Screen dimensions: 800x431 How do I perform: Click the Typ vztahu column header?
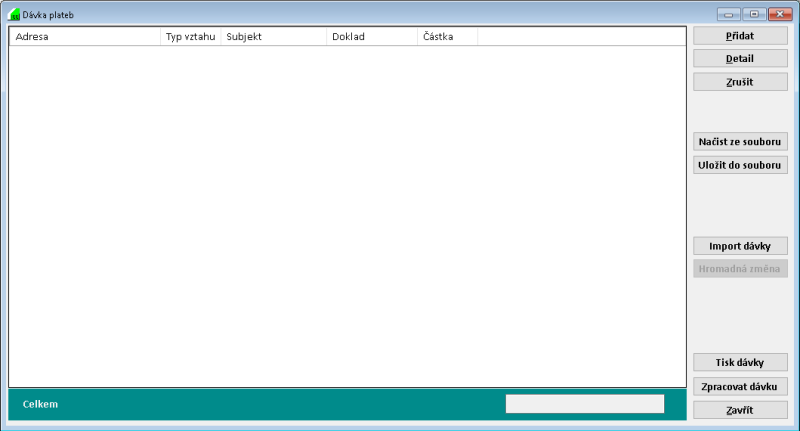(x=190, y=37)
